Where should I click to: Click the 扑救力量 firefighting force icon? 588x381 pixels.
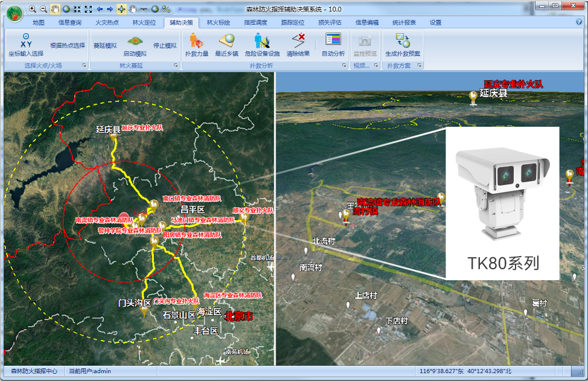coord(197,45)
